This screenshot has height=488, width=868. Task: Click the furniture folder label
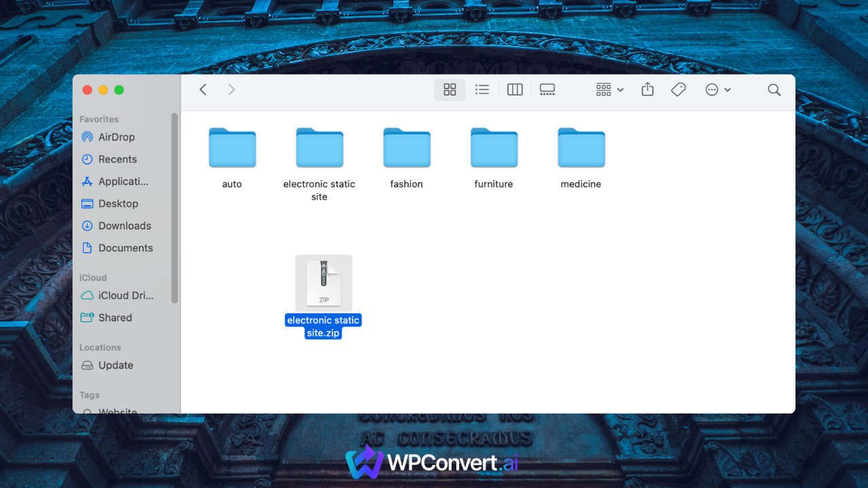click(494, 184)
